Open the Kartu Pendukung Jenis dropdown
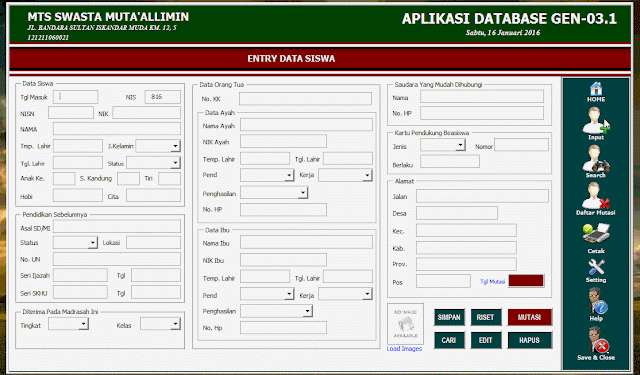Viewport: 640px width, 375px height. click(460, 145)
